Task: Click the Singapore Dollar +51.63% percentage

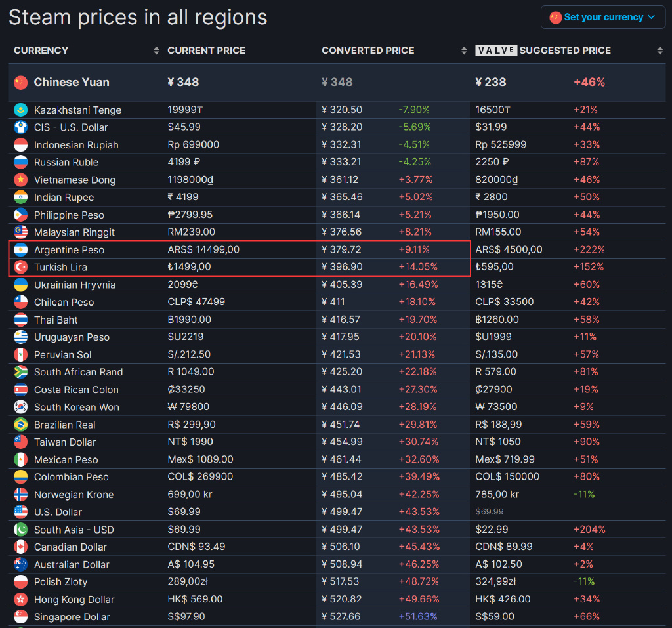Action: point(417,617)
